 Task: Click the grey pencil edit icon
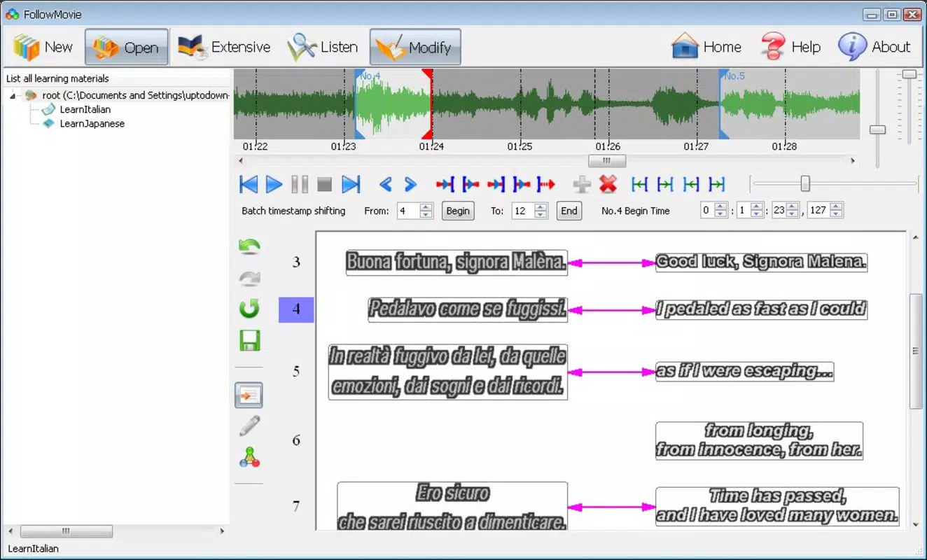(249, 426)
